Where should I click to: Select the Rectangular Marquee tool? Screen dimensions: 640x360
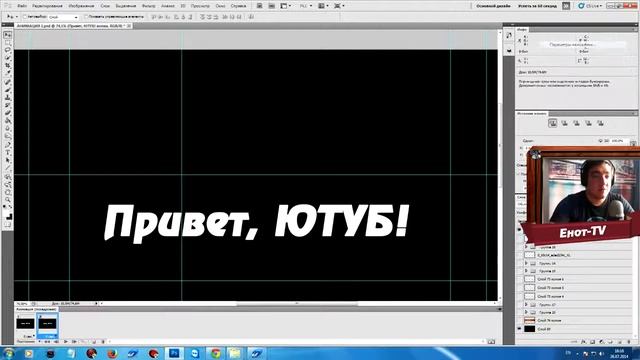(x=8, y=42)
